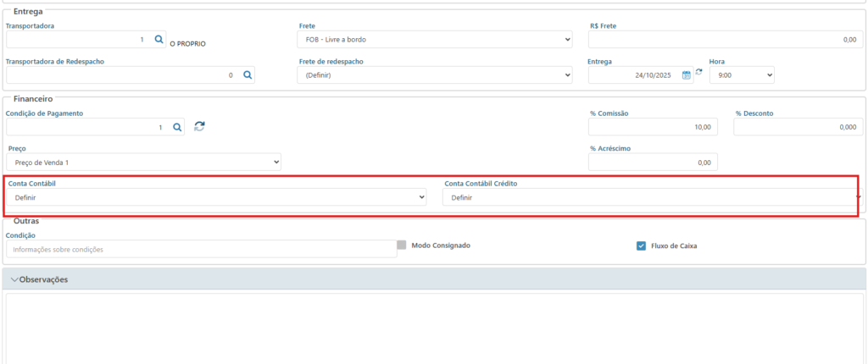Open the Conta Contábil dropdown
The width and height of the screenshot is (868, 364).
[216, 197]
